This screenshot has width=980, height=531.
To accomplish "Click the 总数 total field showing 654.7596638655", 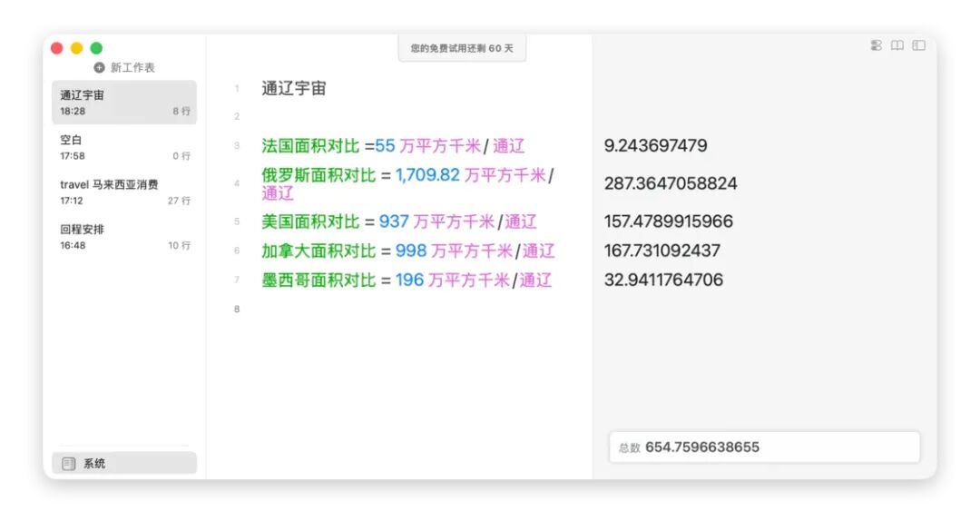I will (764, 447).
